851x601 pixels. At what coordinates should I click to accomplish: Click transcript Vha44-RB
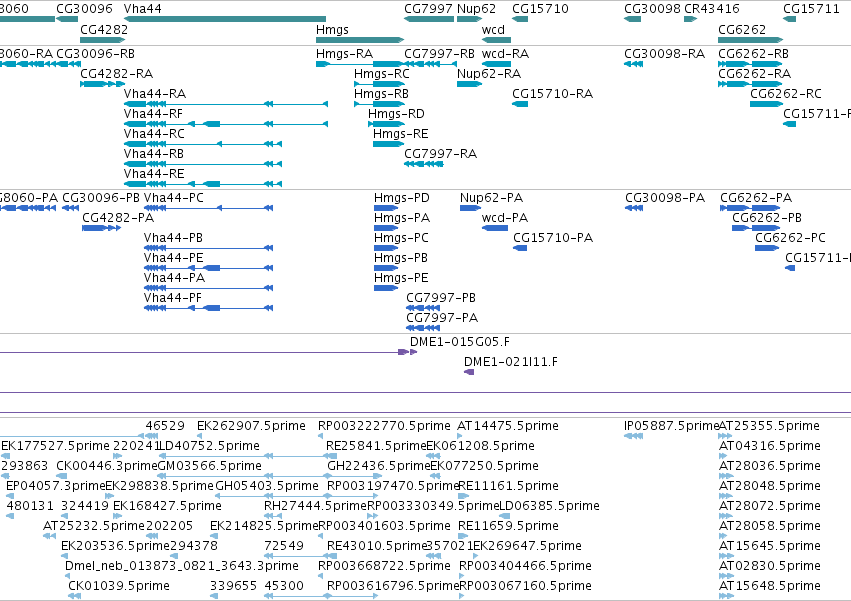[x=154, y=154]
